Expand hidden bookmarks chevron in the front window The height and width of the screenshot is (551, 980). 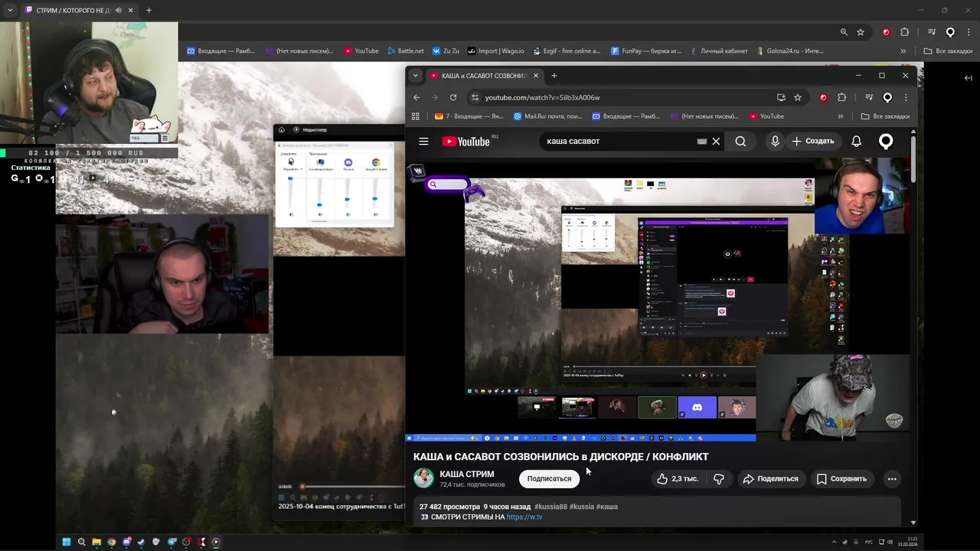click(x=841, y=116)
